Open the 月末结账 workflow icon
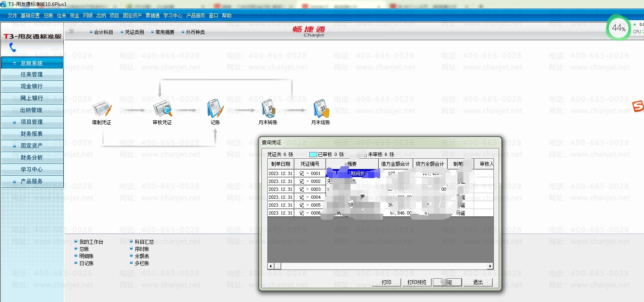644x302 pixels. pyautogui.click(x=321, y=109)
